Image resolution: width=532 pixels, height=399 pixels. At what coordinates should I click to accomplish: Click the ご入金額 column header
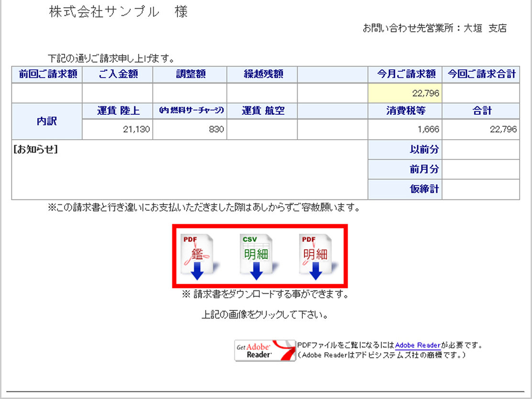tap(117, 74)
